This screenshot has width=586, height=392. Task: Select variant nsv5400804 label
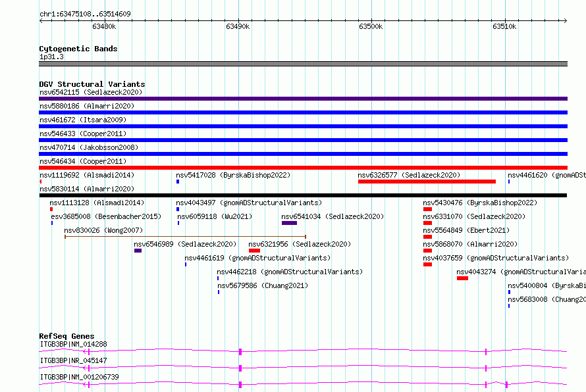click(x=546, y=285)
